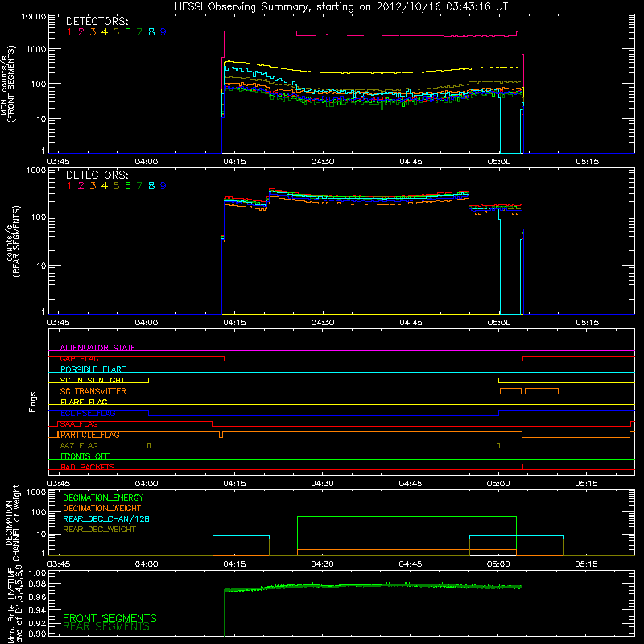Click the 04:30 time tick under front segments panel

tap(323, 162)
